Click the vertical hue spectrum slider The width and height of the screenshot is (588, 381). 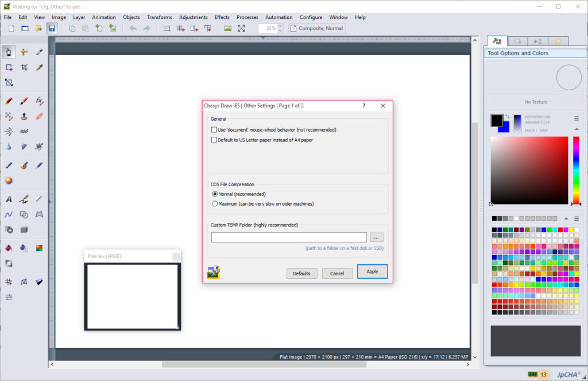[x=576, y=171]
